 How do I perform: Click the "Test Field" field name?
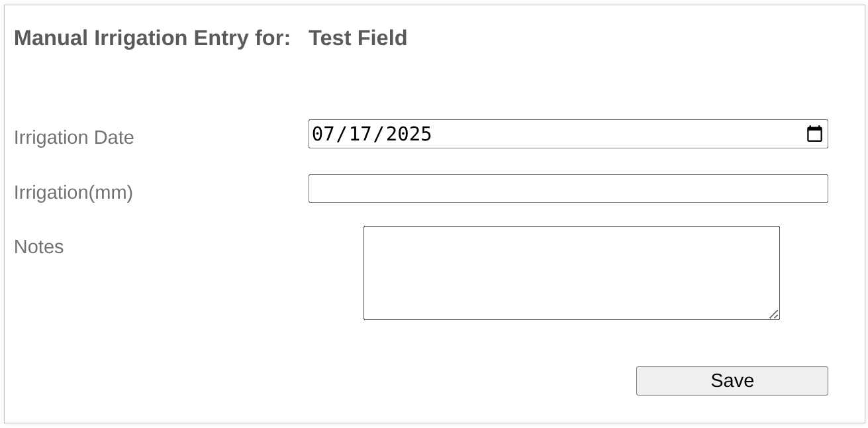(358, 38)
